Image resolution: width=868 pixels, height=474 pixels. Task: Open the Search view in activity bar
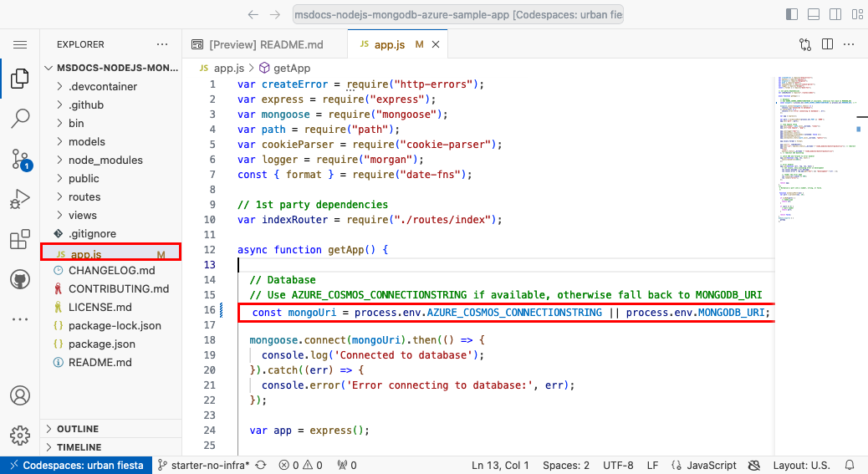point(20,118)
